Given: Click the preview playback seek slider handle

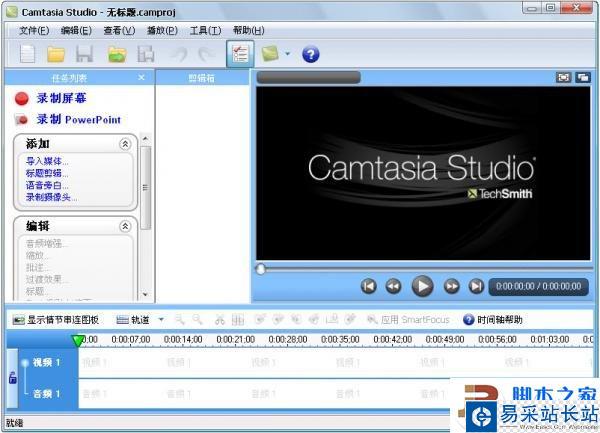Looking at the screenshot, I should [x=261, y=269].
